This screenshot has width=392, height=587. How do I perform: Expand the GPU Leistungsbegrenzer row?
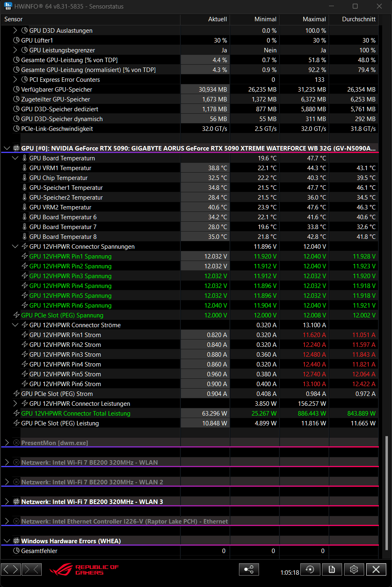click(15, 50)
